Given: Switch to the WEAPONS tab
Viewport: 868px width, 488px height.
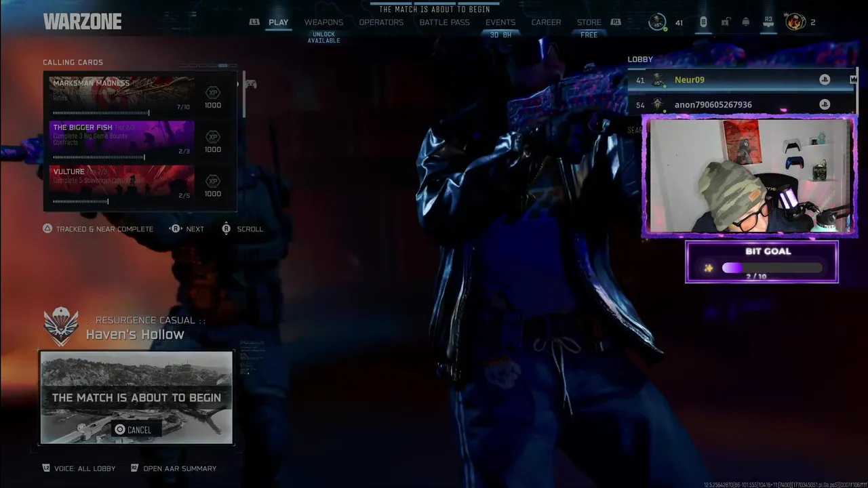Looking at the screenshot, I should click(323, 22).
